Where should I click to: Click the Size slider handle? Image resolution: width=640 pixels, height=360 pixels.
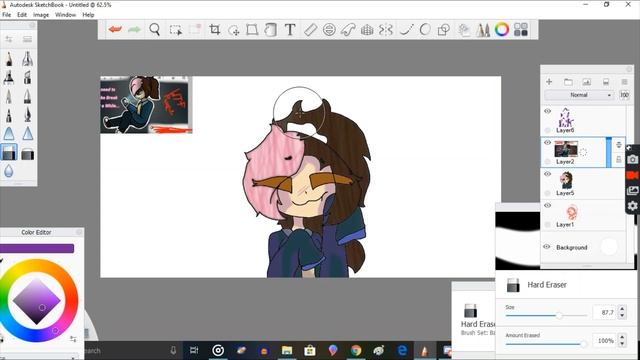coord(559,315)
